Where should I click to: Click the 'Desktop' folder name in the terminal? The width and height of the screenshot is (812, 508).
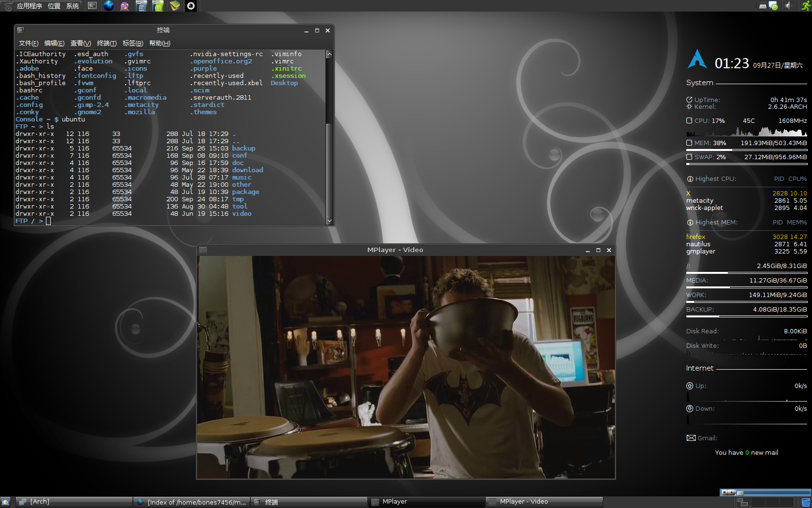[x=284, y=83]
